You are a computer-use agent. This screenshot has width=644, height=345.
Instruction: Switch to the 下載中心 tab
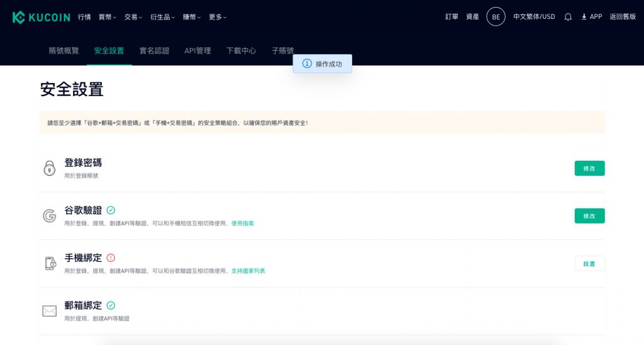tap(241, 51)
